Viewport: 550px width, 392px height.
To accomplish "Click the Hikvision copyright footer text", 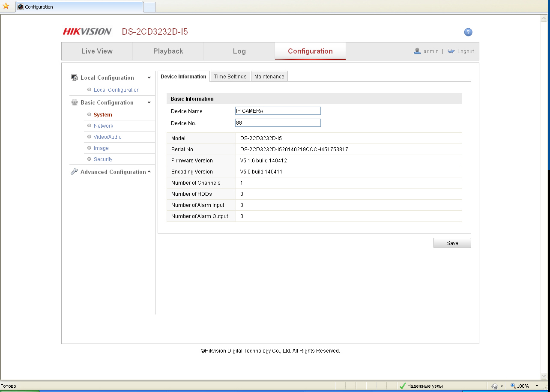I will click(270, 351).
